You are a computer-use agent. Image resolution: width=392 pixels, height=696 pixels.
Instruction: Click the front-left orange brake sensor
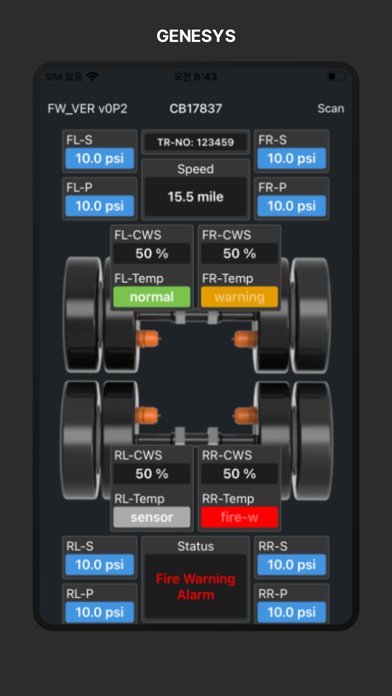(147, 339)
